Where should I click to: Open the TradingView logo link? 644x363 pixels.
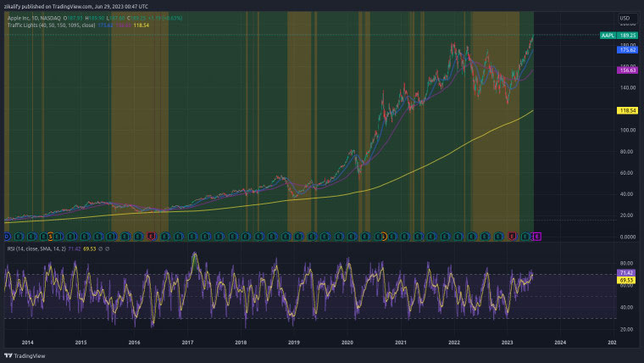25,356
